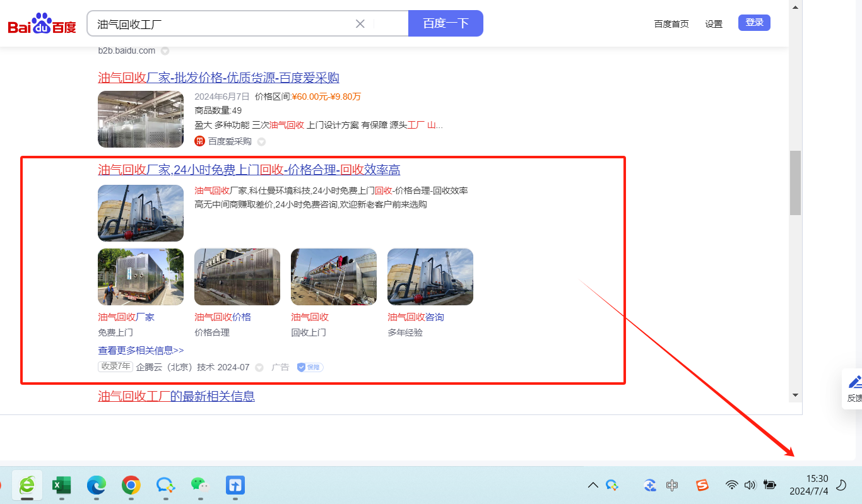Screen dimensions: 862x504
Task: Toggle the 中 Chinese input mode indicator
Action: click(672, 485)
